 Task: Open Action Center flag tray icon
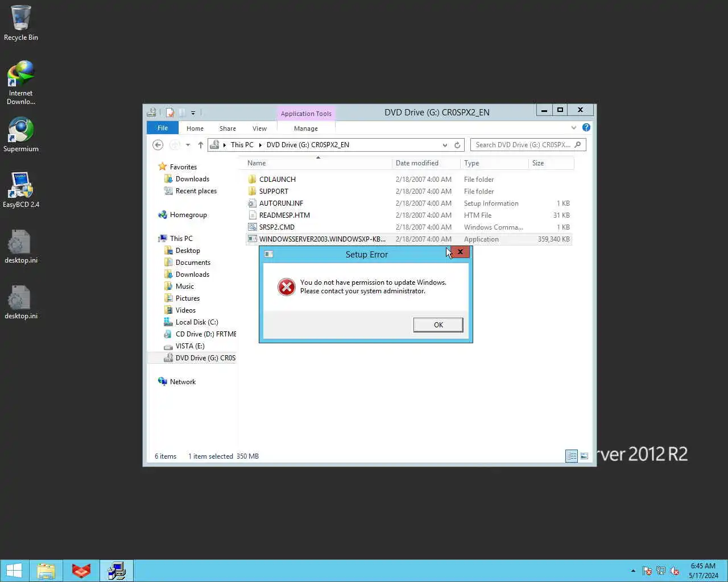tap(647, 571)
